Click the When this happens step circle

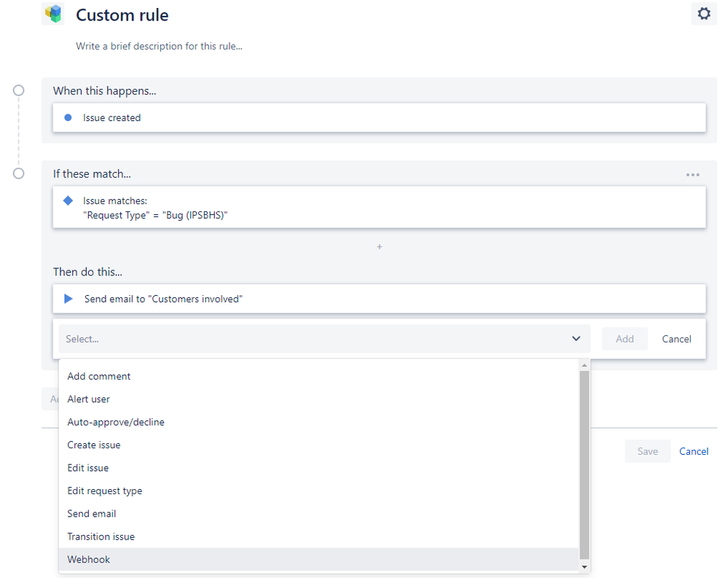(18, 90)
